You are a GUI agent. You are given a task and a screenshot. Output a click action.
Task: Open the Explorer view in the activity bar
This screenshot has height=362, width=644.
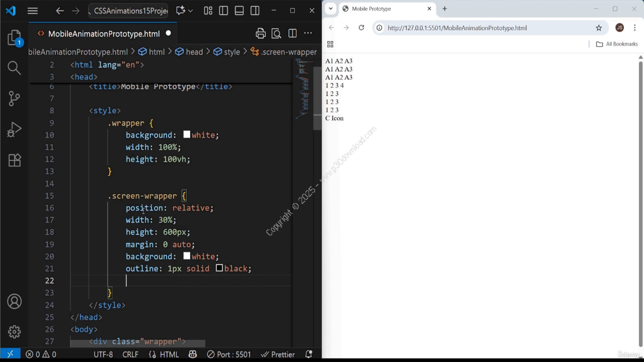(14, 38)
